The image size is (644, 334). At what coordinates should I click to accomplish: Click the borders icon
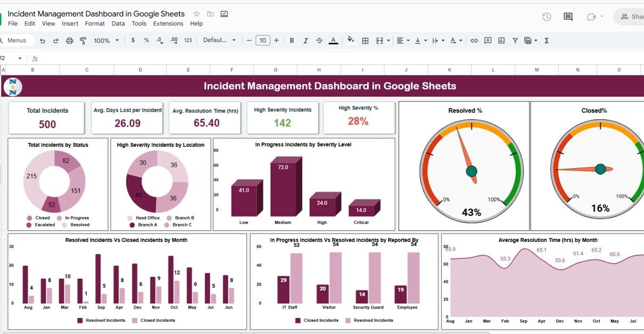click(365, 40)
